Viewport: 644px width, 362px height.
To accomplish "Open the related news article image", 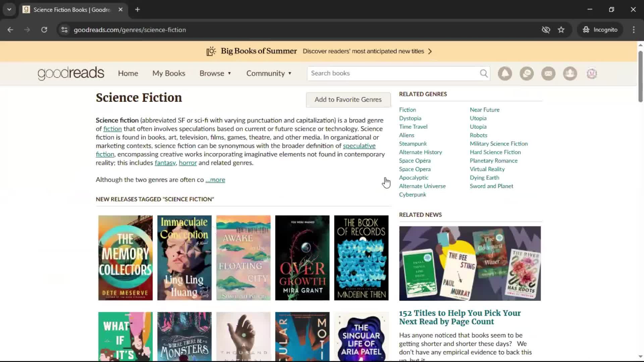I will tap(470, 263).
